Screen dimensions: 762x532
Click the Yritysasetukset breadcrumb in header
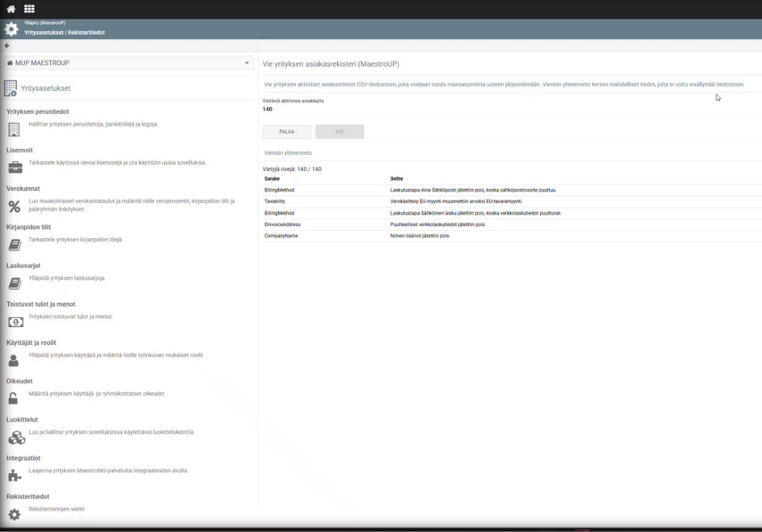[x=44, y=33]
